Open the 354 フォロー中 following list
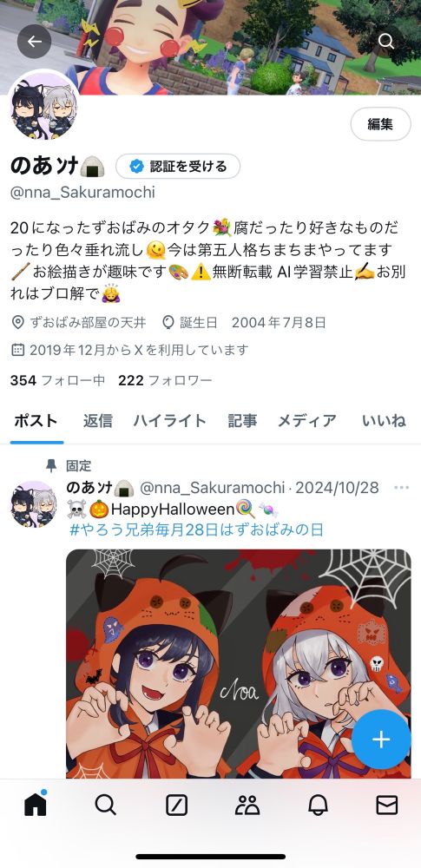This screenshot has height=868, width=421. click(x=57, y=380)
